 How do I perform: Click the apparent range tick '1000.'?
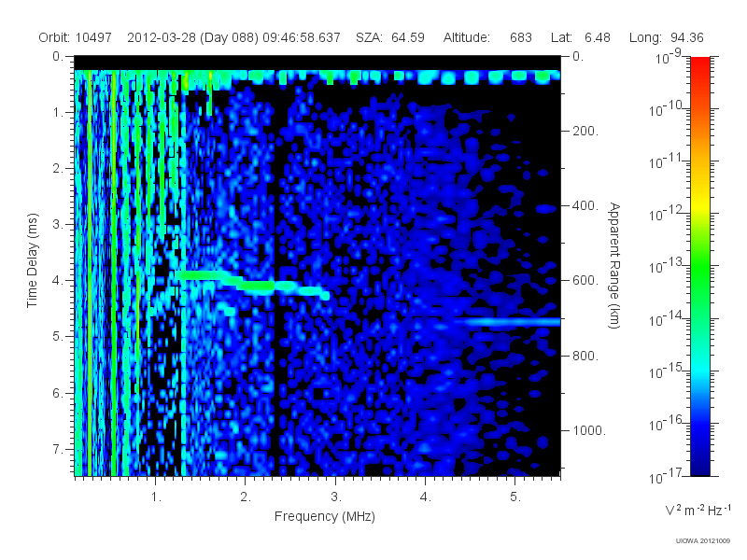point(589,430)
